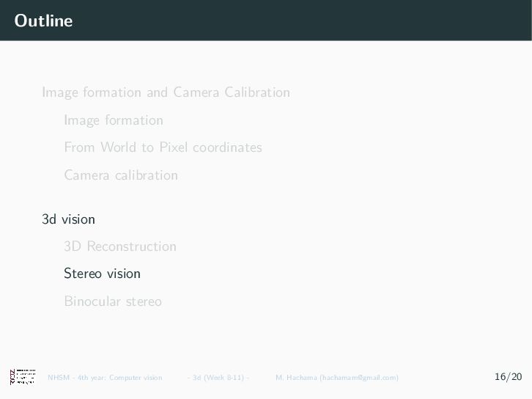Click the 'Outline' slide title
Viewport: 532px width, 399px height.
tap(43, 21)
